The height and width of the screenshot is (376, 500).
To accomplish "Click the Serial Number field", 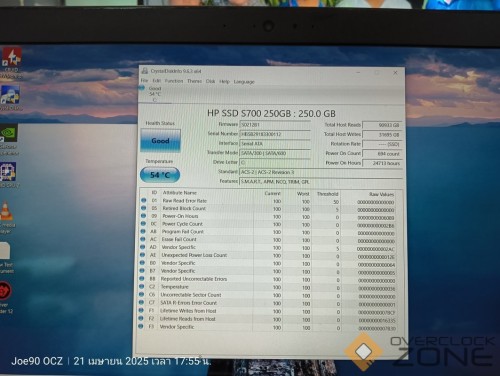I will click(275, 134).
